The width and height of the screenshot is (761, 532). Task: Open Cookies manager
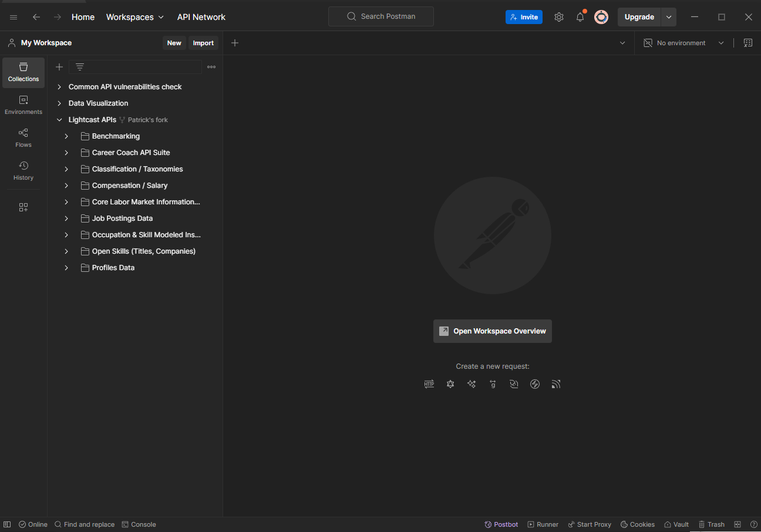[638, 524]
